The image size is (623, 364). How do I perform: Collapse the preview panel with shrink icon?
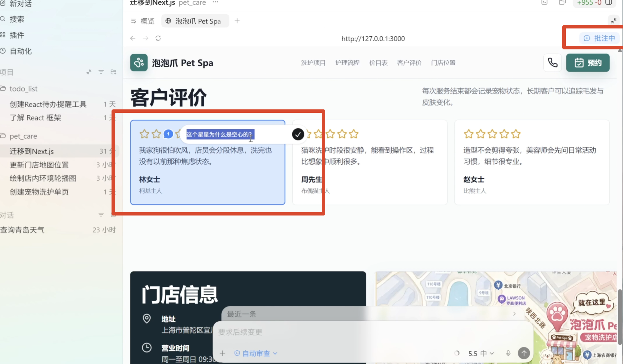coord(613,21)
